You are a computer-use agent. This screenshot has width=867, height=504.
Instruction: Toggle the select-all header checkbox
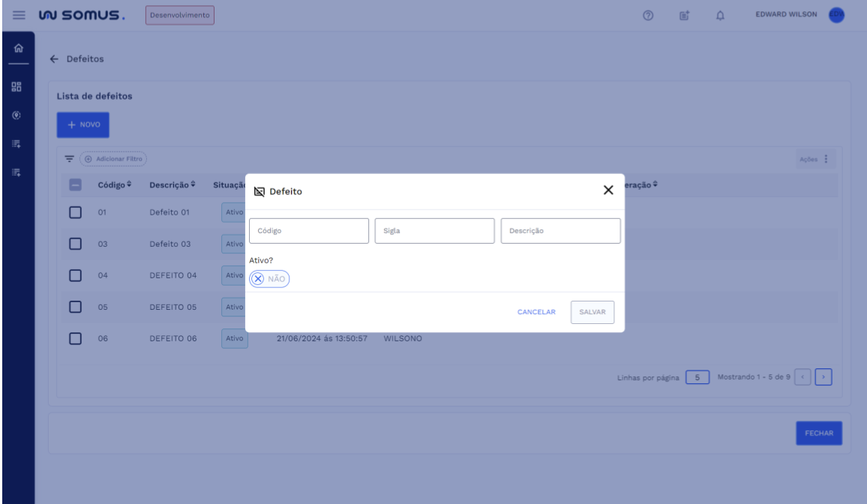[75, 185]
